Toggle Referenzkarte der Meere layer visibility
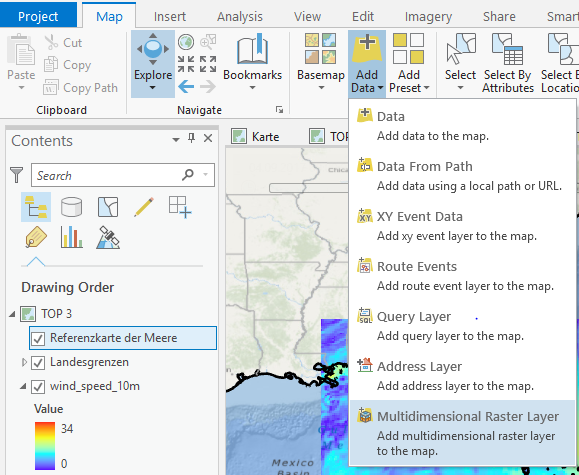The height and width of the screenshot is (475, 579). tap(38, 338)
